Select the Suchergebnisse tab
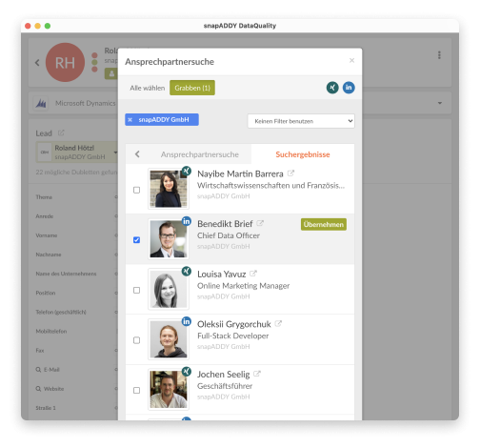Viewport: 480px width, 448px height. pos(303,154)
